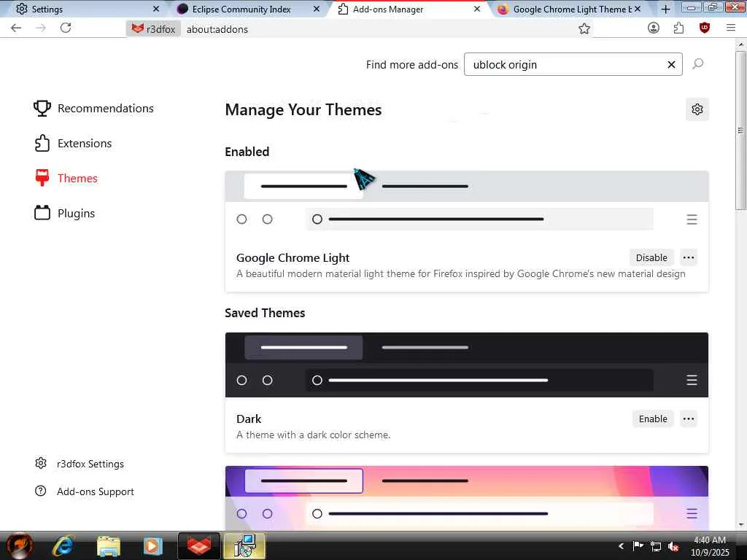This screenshot has width=747, height=560.
Task: Close the Eclipse Community Index tab
Action: tap(317, 9)
